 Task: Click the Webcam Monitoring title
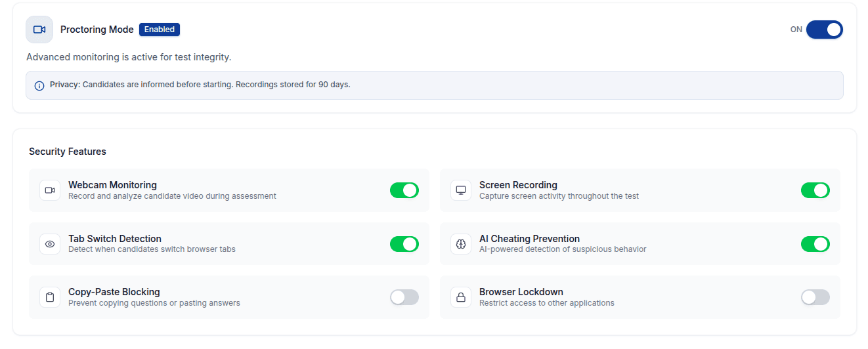(x=112, y=185)
